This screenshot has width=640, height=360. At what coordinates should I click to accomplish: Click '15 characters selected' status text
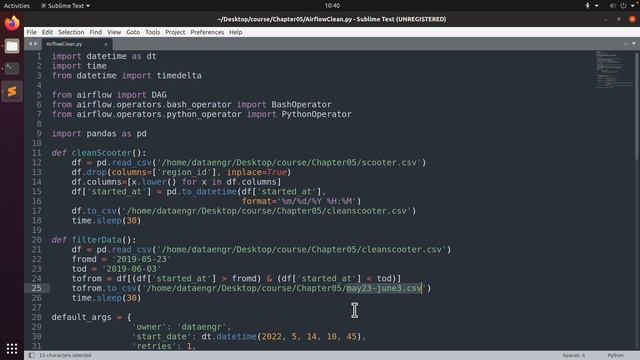65,356
